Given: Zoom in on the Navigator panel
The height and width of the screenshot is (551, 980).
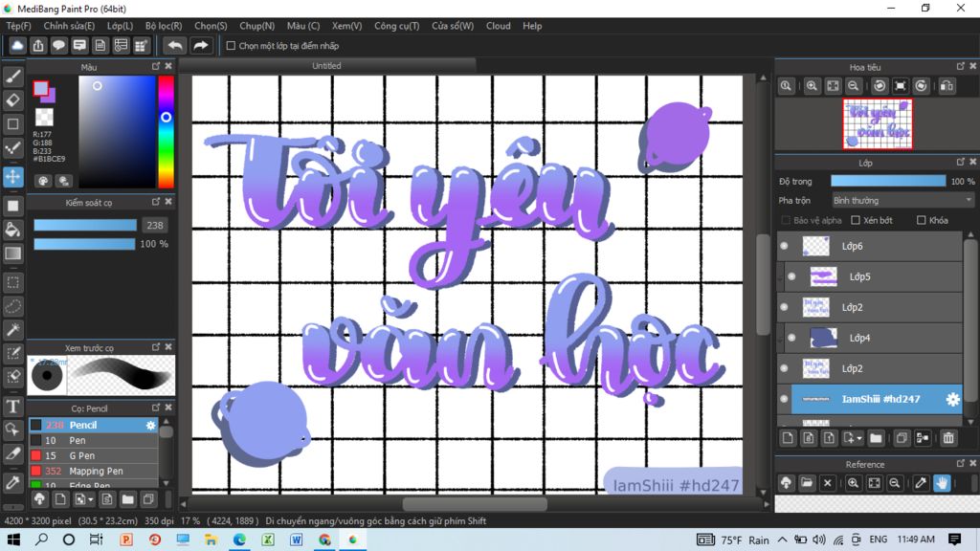Looking at the screenshot, I should [812, 86].
